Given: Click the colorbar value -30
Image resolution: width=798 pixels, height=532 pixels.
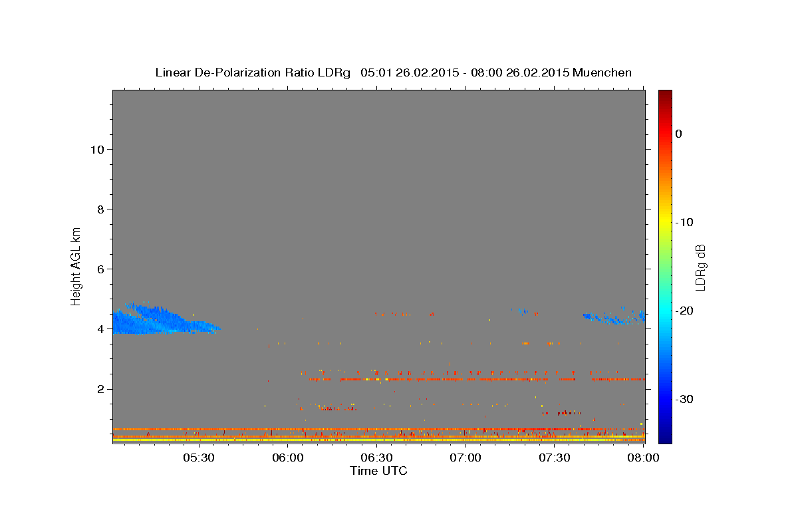Looking at the screenshot, I should pos(685,399).
